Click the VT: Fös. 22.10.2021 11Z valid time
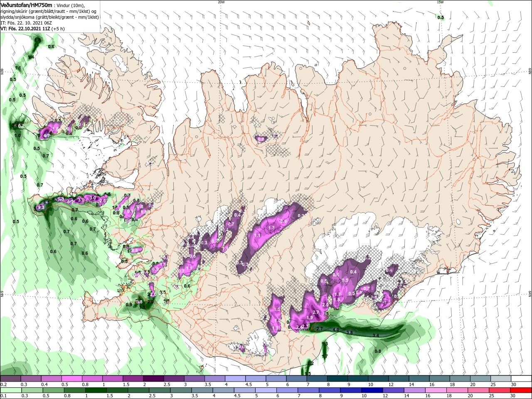Viewport: 532px width, 399px height. (x=25, y=29)
